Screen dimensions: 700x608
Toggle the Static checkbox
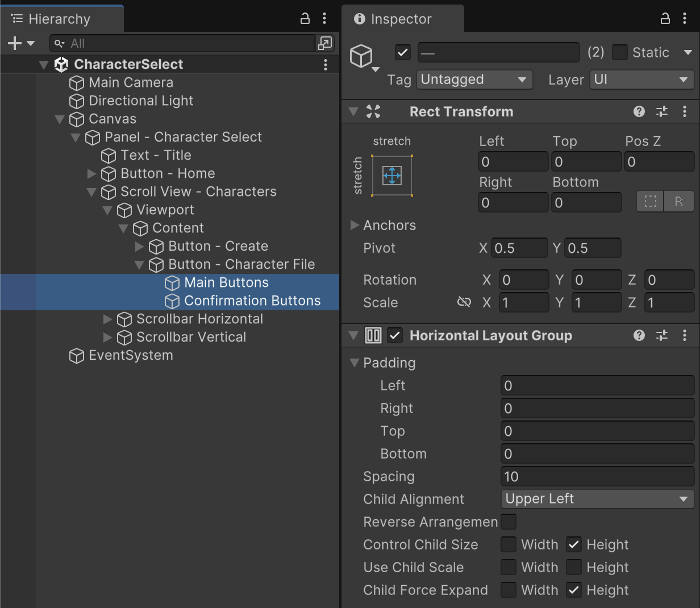pyautogui.click(x=620, y=52)
